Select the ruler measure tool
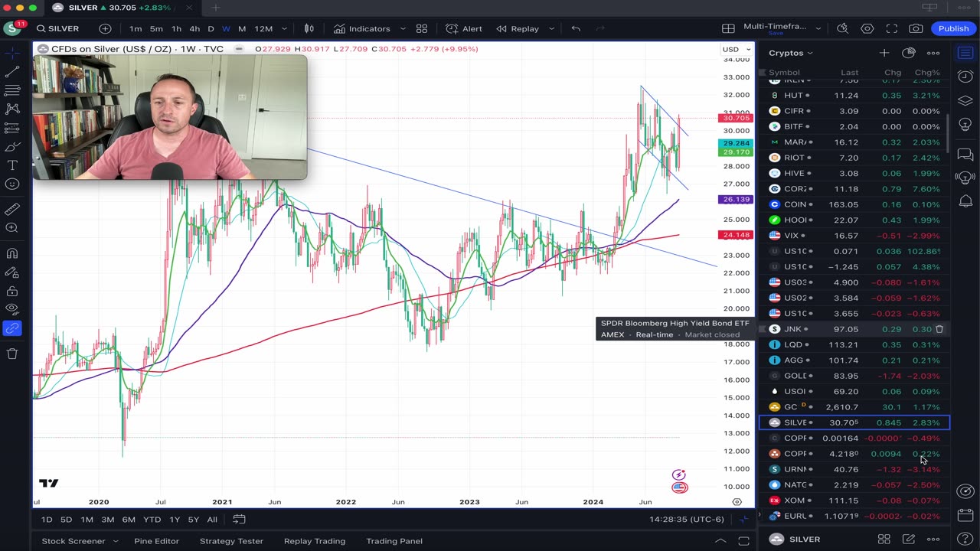980x551 pixels. 12,209
